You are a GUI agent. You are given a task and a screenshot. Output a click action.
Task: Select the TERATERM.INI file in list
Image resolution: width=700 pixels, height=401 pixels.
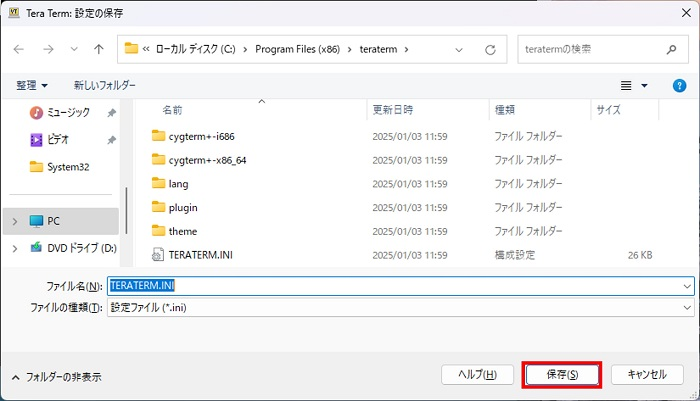[x=200, y=255]
